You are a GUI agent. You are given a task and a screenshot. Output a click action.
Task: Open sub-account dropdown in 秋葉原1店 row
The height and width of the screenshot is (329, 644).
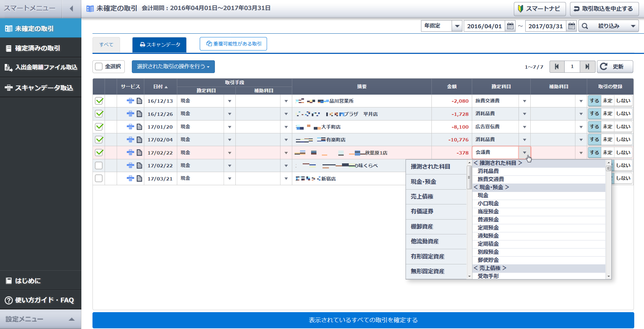pyautogui.click(x=581, y=153)
